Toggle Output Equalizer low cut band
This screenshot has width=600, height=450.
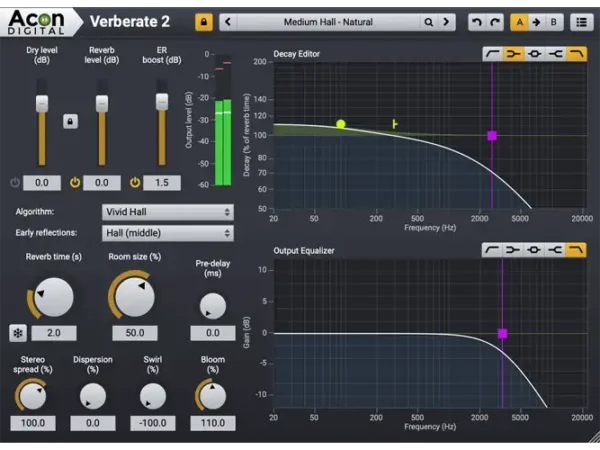click(492, 250)
